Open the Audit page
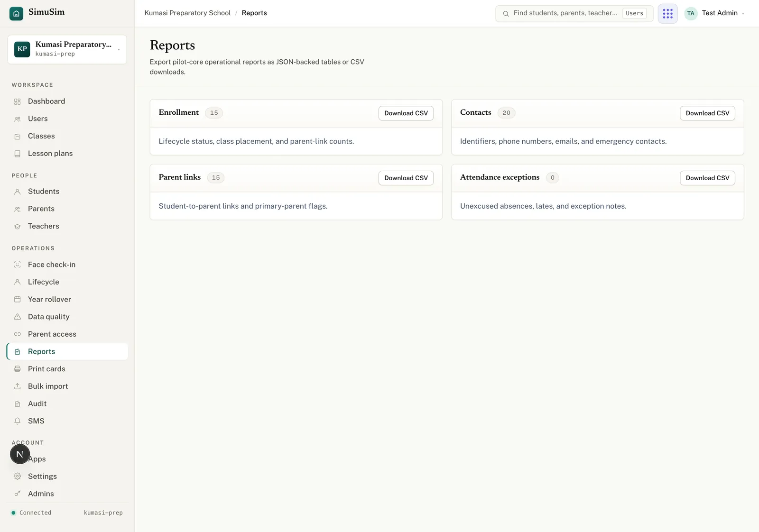Screen dimensions: 759x532 (67, 404)
